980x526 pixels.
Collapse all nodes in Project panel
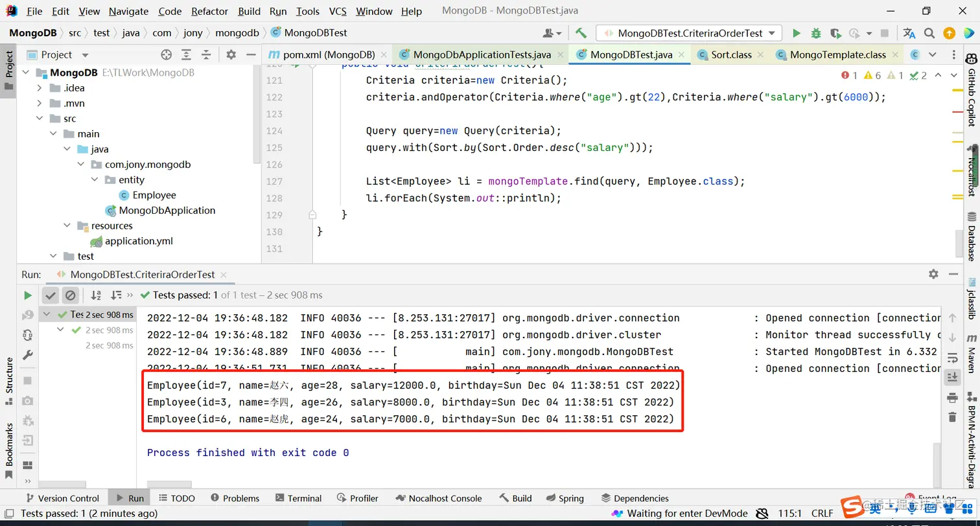pos(206,55)
